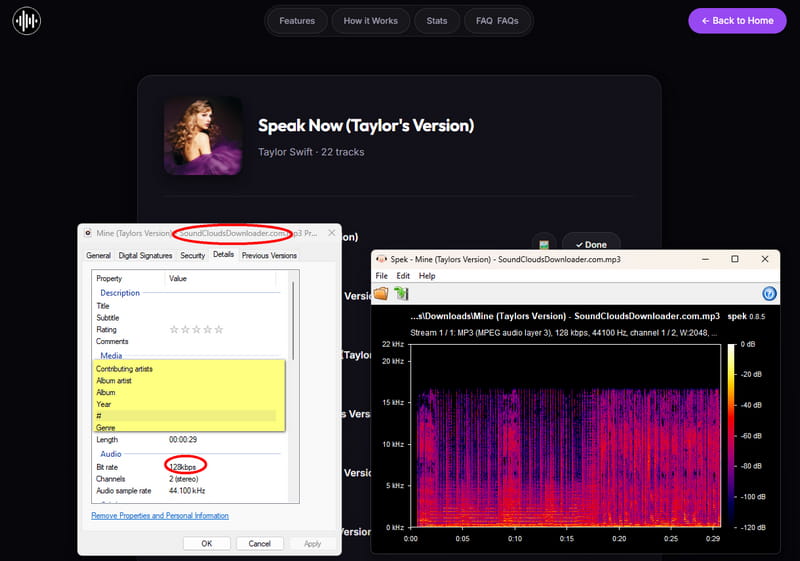Click the image icon beside the Done button
Image resolution: width=800 pixels, height=561 pixels.
tap(544, 244)
